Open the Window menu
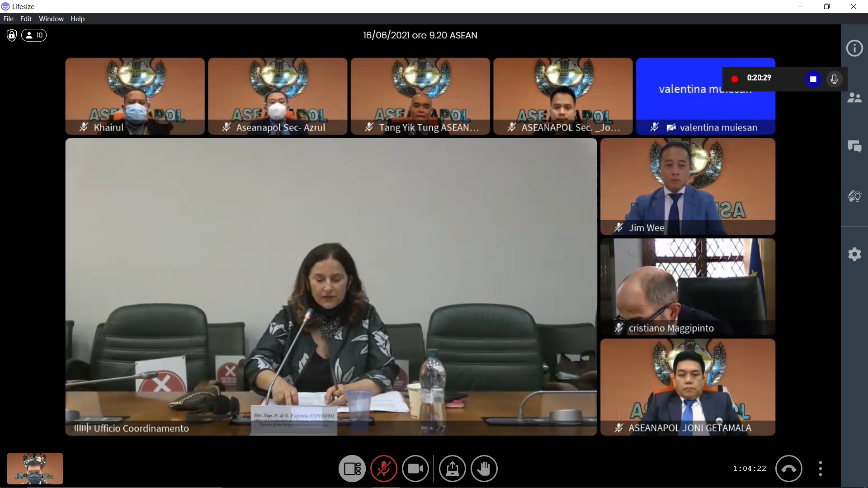 [x=51, y=19]
